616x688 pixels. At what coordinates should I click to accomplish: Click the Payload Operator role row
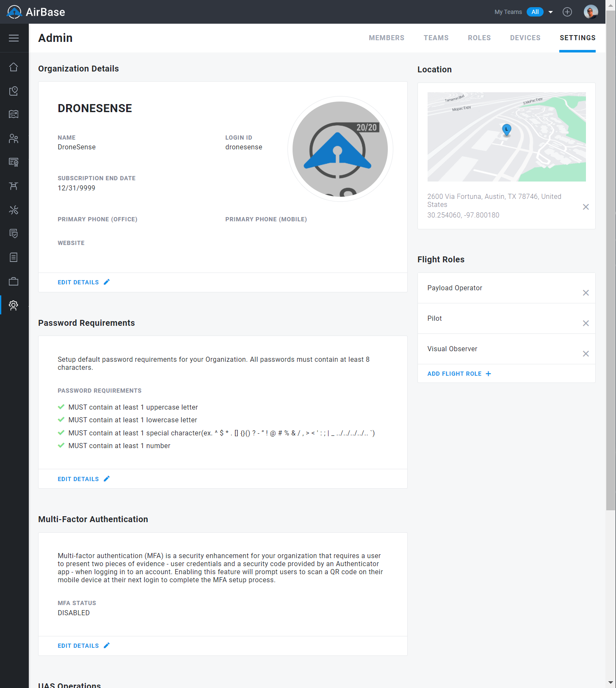(506, 288)
